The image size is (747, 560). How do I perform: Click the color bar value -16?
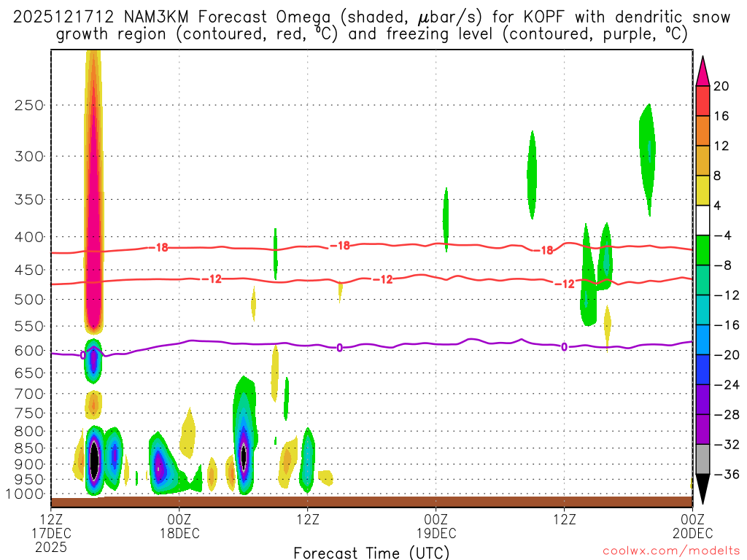tap(727, 325)
